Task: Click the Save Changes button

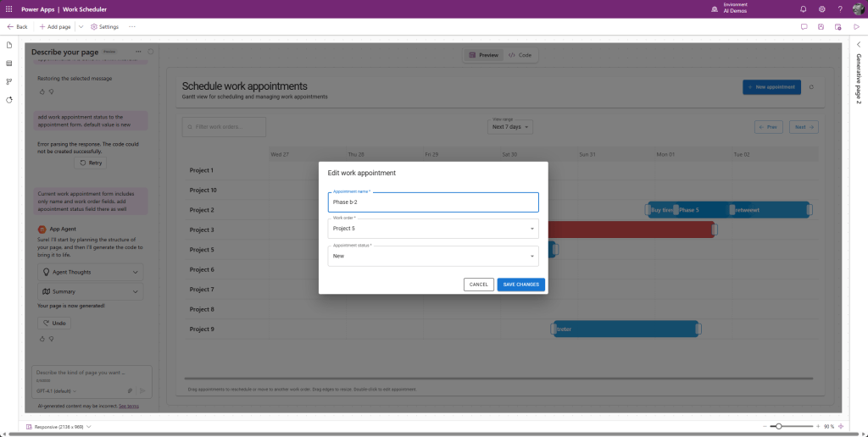Action: (520, 285)
